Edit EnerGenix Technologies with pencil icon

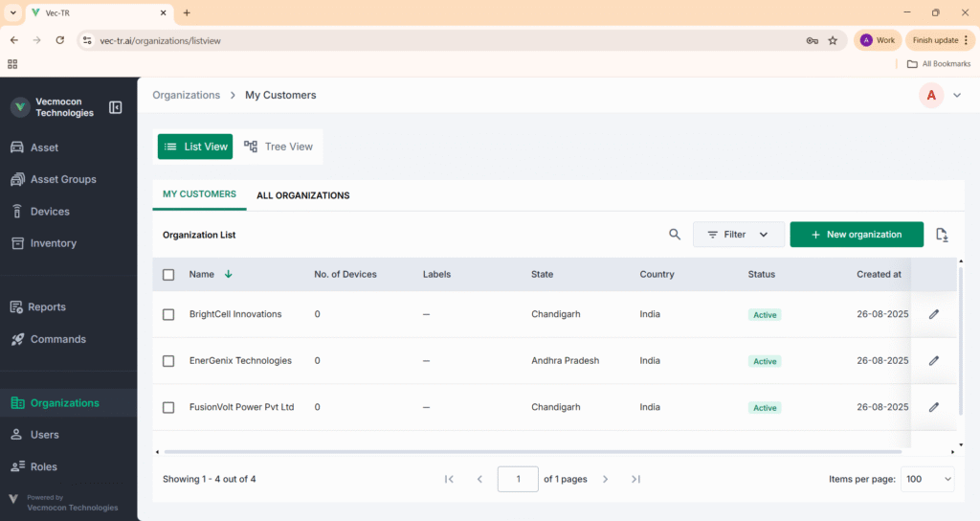(934, 361)
